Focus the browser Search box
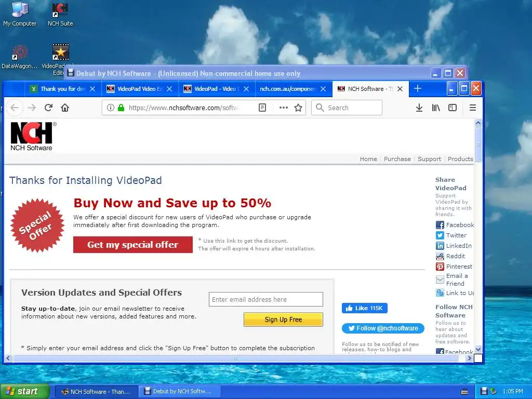Viewport: 532px width, 399px height. (347, 108)
